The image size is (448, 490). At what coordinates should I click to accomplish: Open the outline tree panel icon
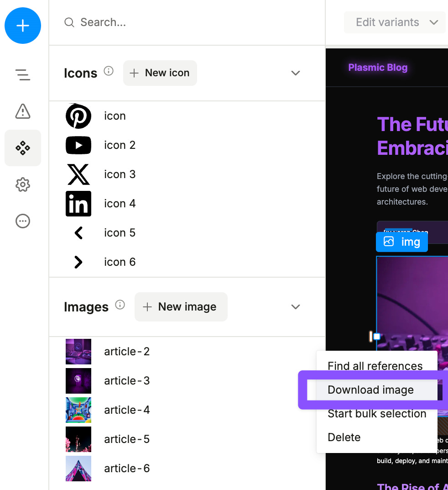click(23, 75)
